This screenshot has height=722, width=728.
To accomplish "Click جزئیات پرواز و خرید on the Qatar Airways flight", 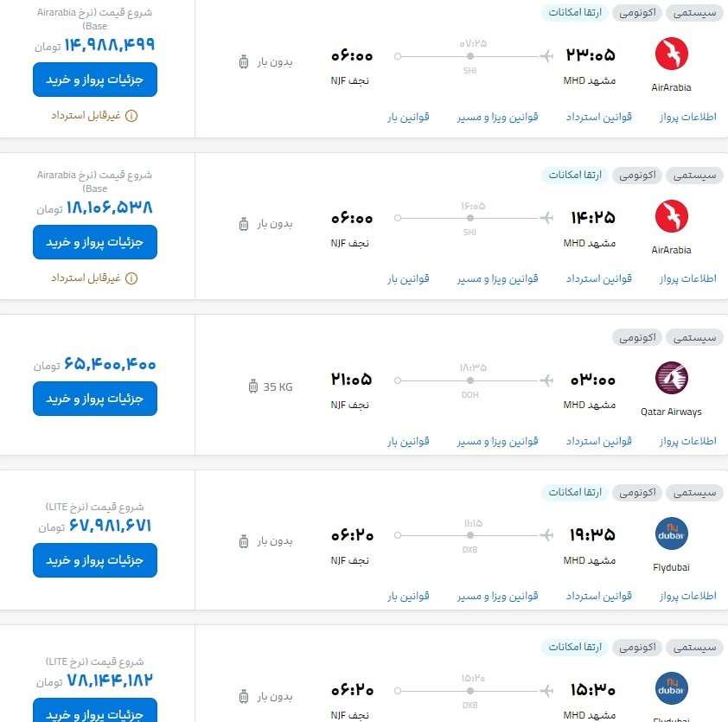I will point(95,399).
